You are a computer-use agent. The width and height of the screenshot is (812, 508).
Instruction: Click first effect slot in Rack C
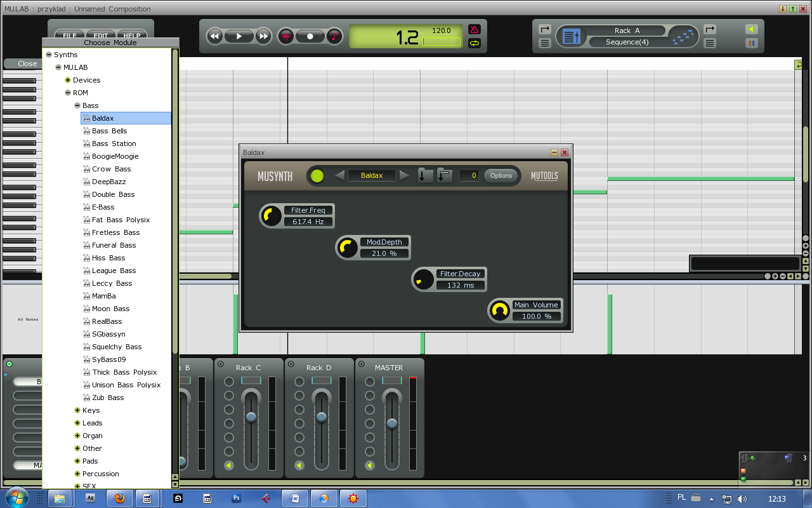pos(229,382)
